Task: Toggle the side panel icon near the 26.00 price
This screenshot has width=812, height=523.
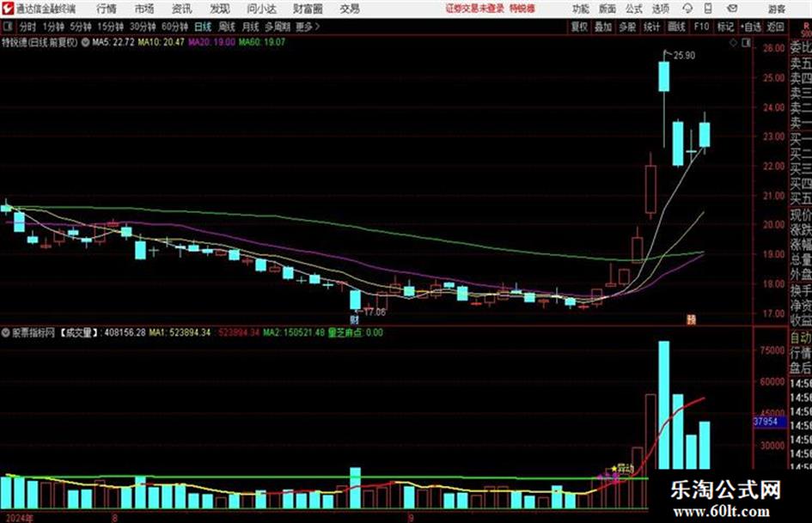Action: (746, 43)
